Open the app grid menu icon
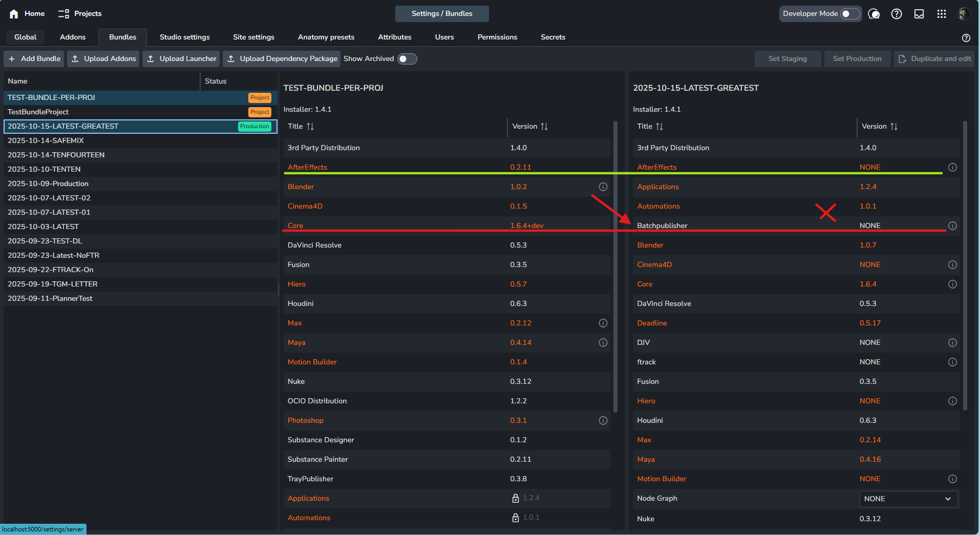Image resolution: width=980 pixels, height=535 pixels. (x=942, y=14)
